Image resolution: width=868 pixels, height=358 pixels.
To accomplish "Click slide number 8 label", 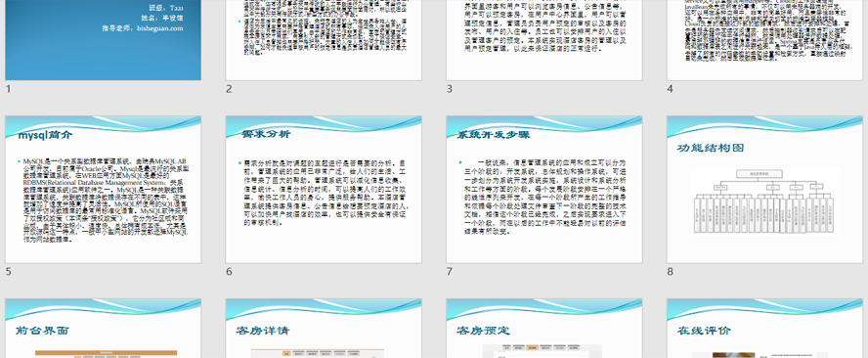I will [671, 272].
